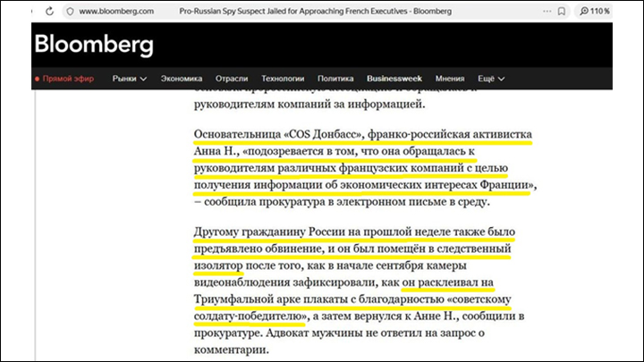
Task: Go to the Технологии section
Action: 282,79
